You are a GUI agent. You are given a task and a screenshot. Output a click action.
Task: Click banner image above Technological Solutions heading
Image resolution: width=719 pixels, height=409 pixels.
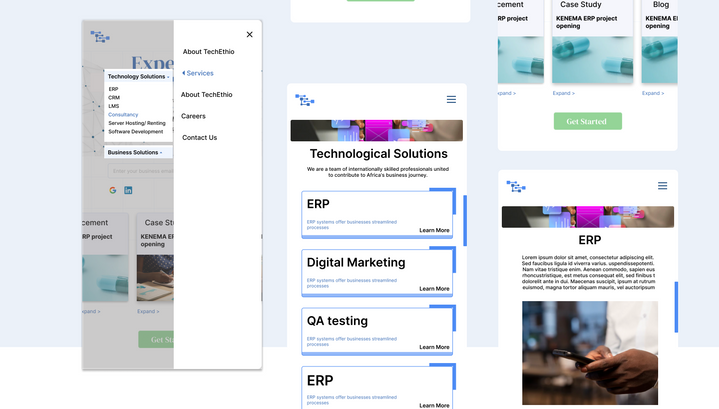point(376,131)
